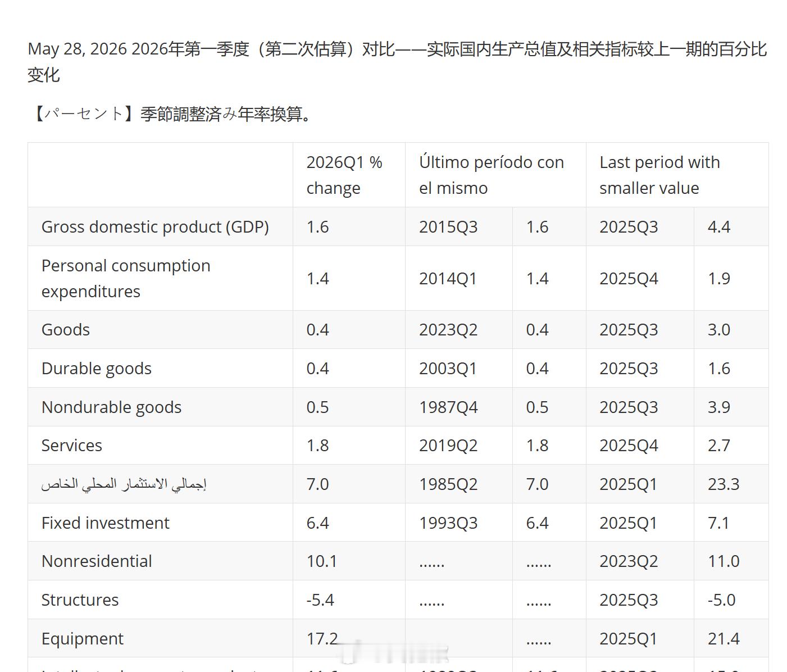Select the 2015Q3 cell in GDP row
The width and height of the screenshot is (787, 672).
pos(448,227)
